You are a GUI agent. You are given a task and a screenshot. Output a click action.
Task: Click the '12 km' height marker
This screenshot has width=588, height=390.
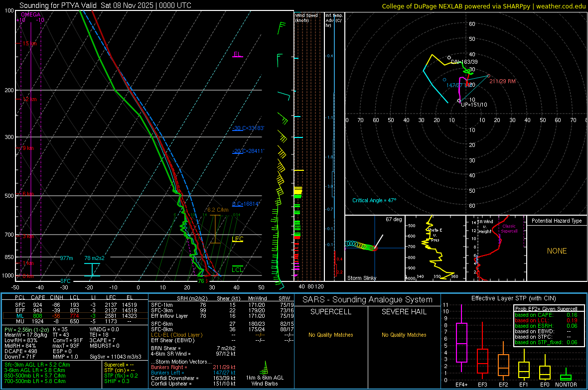click(x=29, y=100)
